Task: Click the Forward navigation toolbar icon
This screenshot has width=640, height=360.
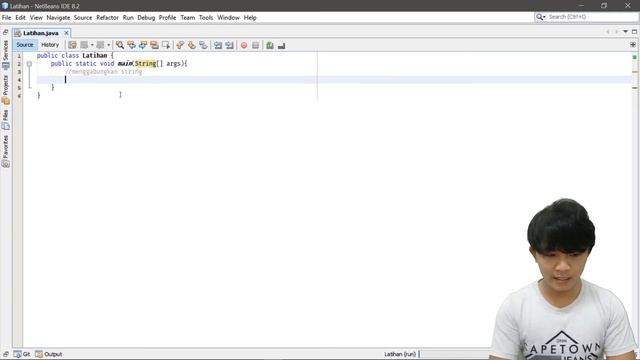Action: coord(100,45)
